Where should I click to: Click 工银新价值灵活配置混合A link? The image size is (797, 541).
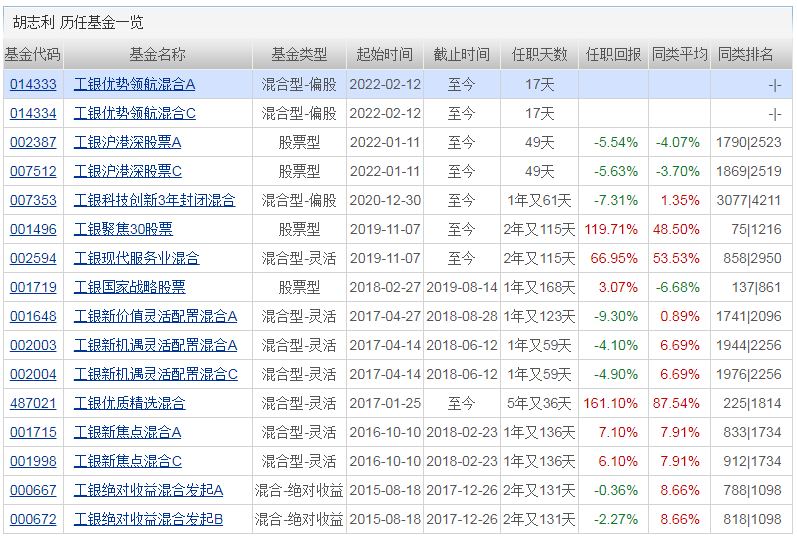[x=156, y=317]
